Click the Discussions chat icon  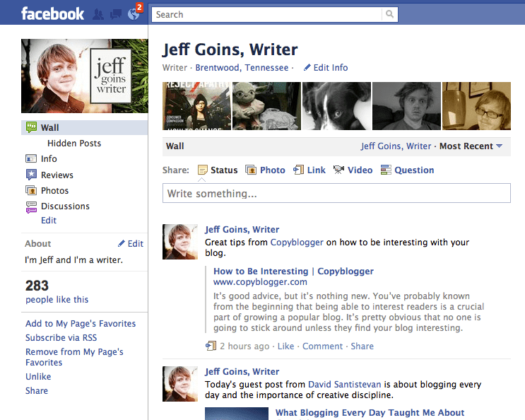point(31,207)
